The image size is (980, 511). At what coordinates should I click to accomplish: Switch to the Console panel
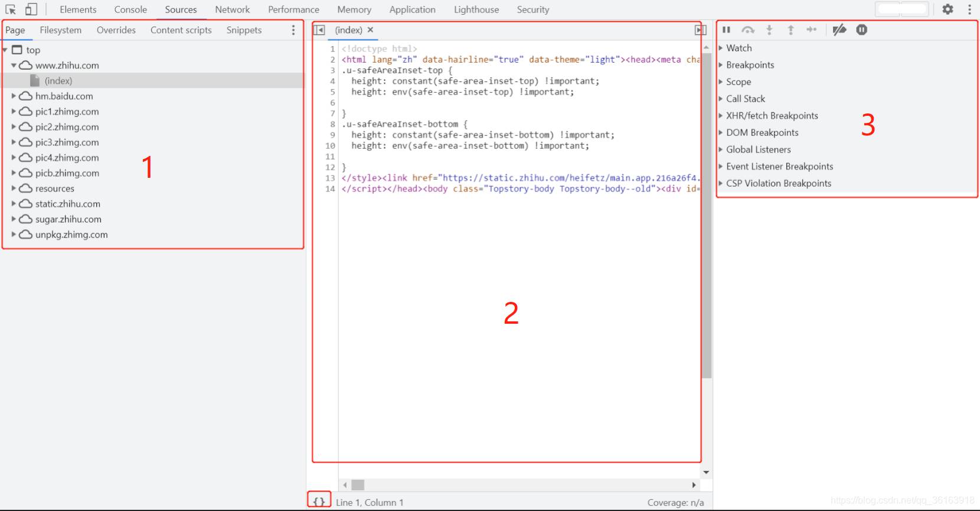click(130, 9)
